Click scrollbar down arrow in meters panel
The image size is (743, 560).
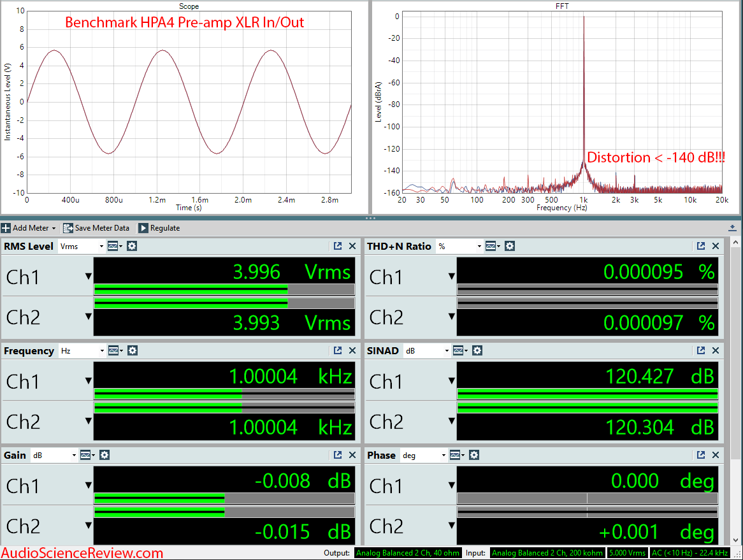click(735, 540)
